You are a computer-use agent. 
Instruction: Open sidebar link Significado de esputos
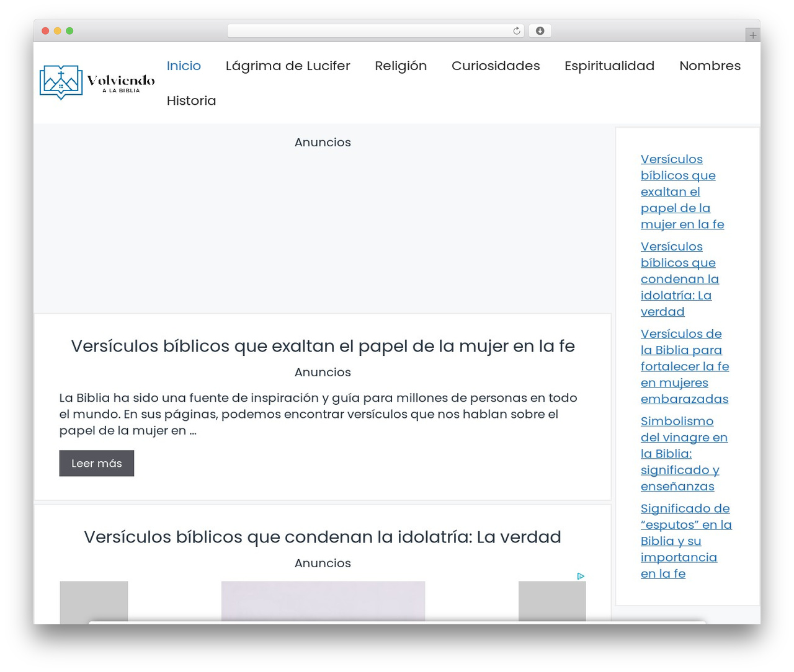pyautogui.click(x=686, y=541)
